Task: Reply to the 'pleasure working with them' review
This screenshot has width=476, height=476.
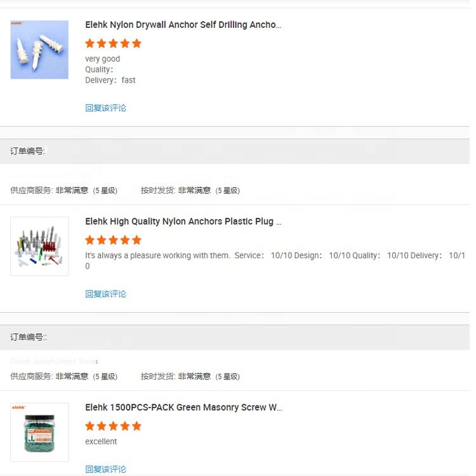Action: click(x=105, y=294)
